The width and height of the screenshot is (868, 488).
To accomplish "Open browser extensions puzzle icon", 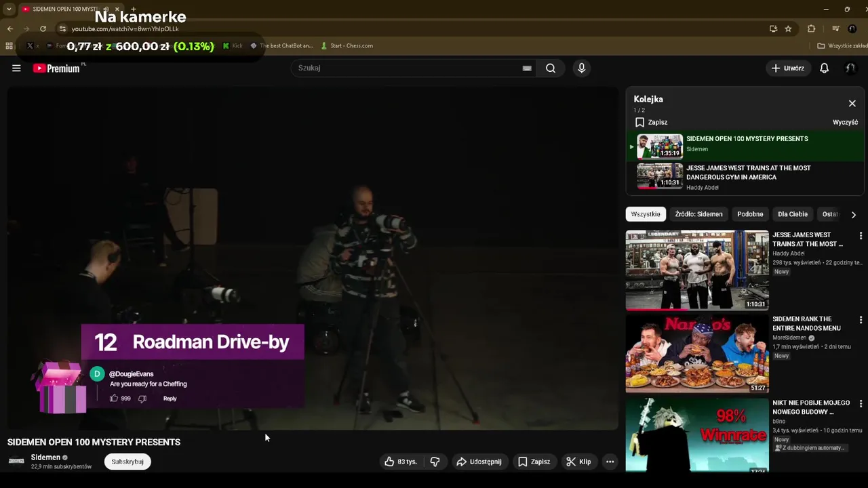I will [x=811, y=28].
